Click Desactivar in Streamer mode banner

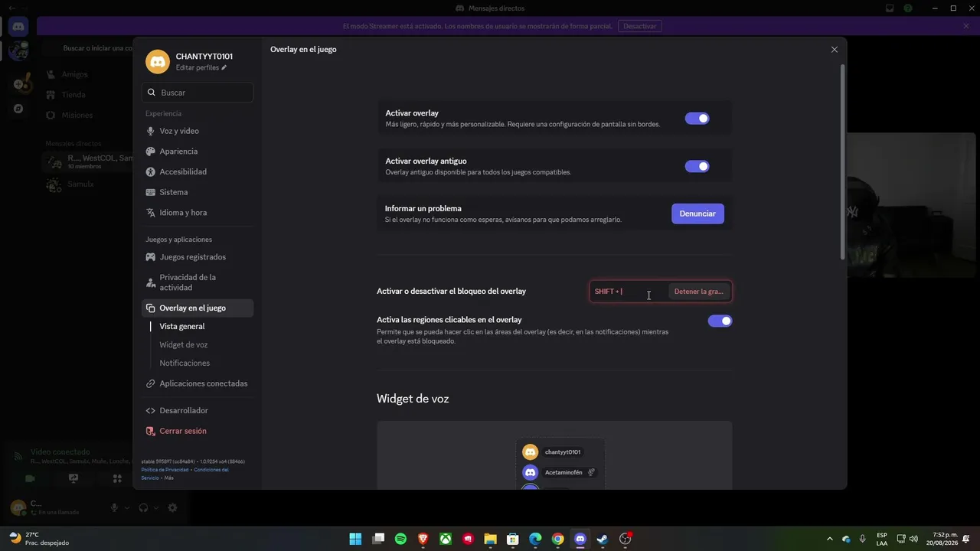coord(639,26)
